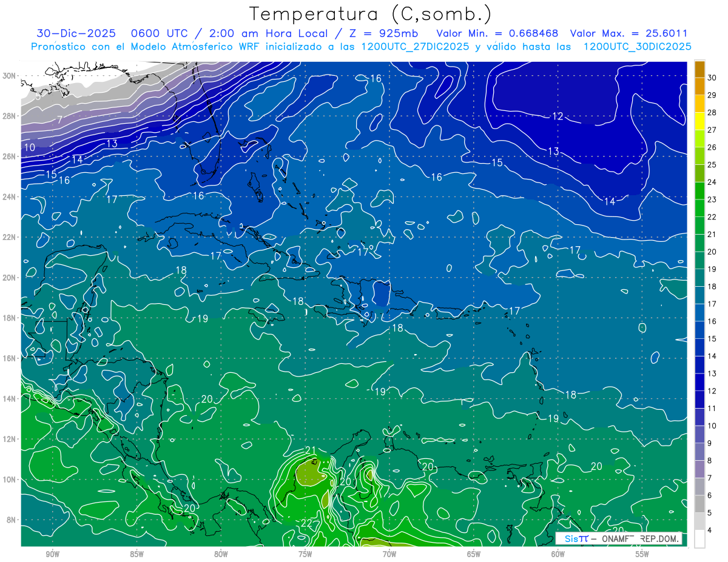Click the "70W" longitude axis label
Viewport: 728px width, 562px height.
click(x=389, y=554)
